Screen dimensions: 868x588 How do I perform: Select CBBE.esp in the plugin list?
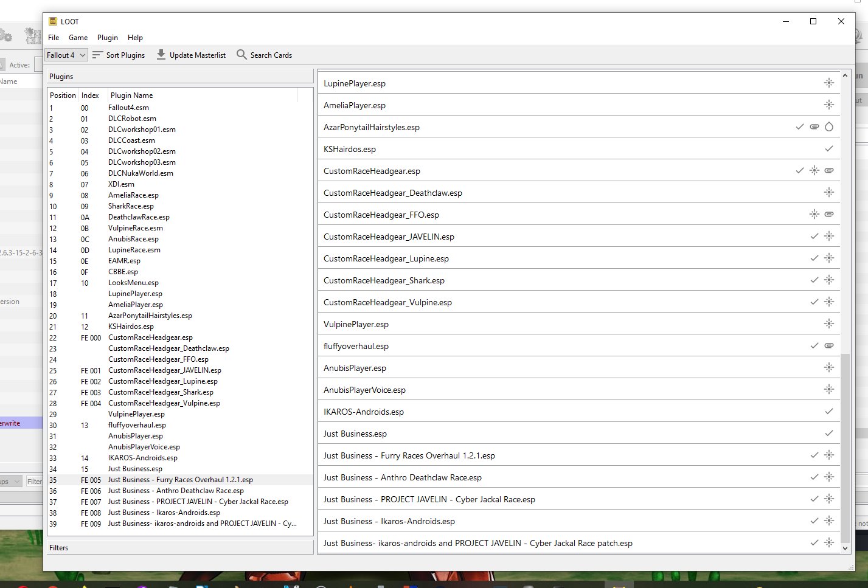click(x=180, y=272)
